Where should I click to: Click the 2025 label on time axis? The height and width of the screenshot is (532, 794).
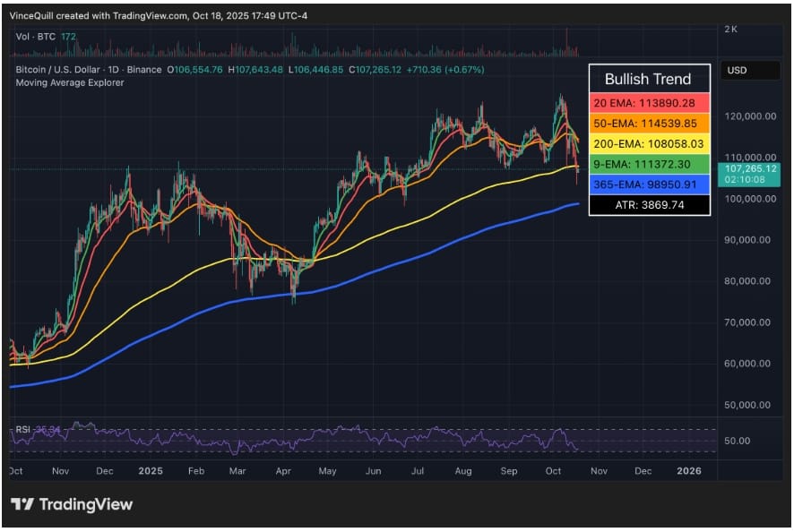151,471
